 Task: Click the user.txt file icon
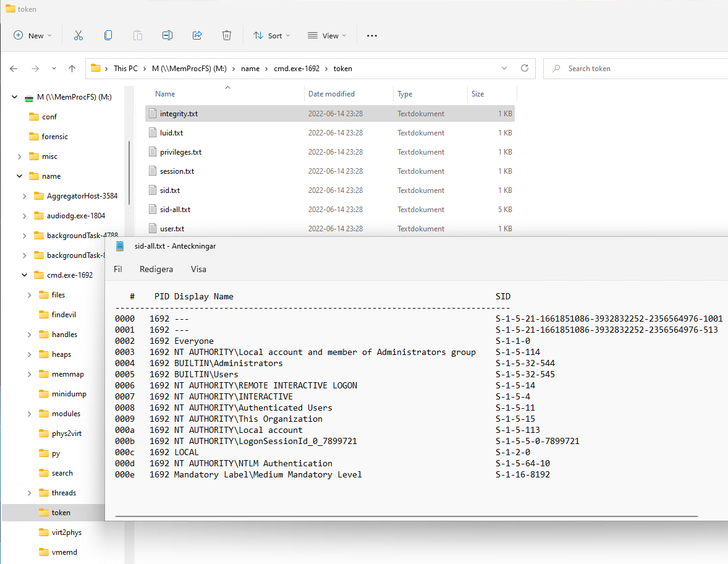(x=152, y=229)
